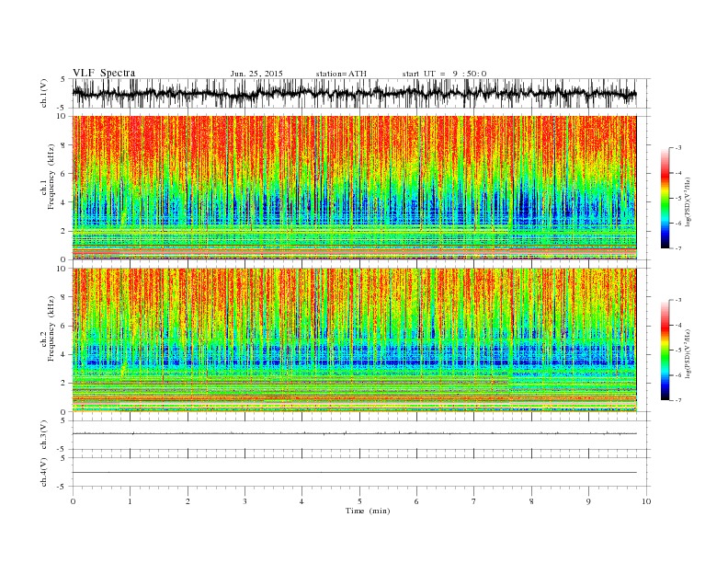Click the "VLF Spectra" plot title
This screenshot has height=563, width=728.
point(104,73)
